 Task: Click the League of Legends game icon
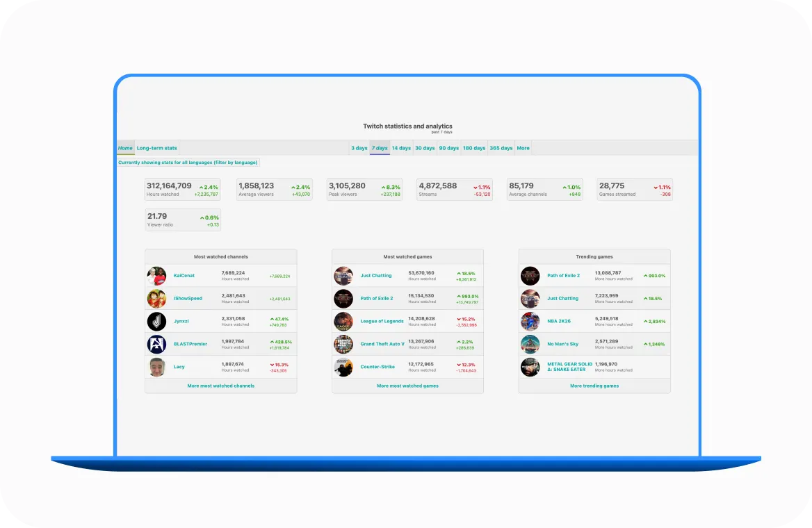(x=343, y=321)
